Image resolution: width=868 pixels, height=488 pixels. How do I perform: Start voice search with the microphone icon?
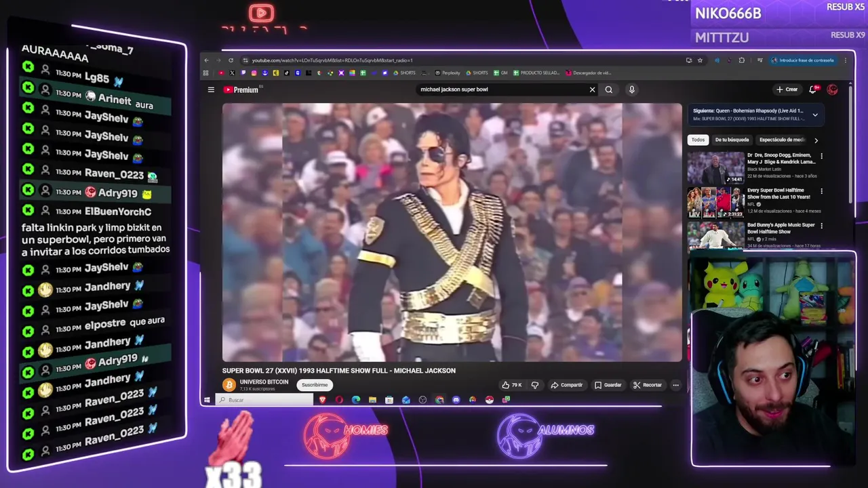pyautogui.click(x=631, y=89)
